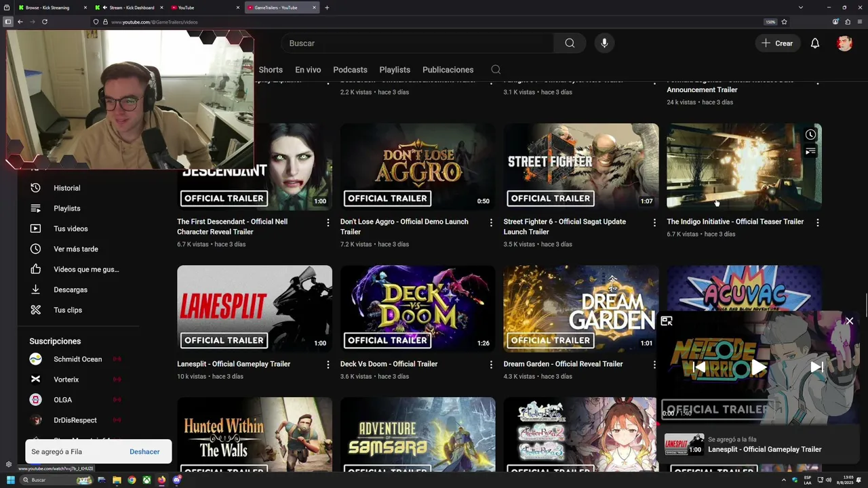Close the miniplayer

tap(849, 321)
